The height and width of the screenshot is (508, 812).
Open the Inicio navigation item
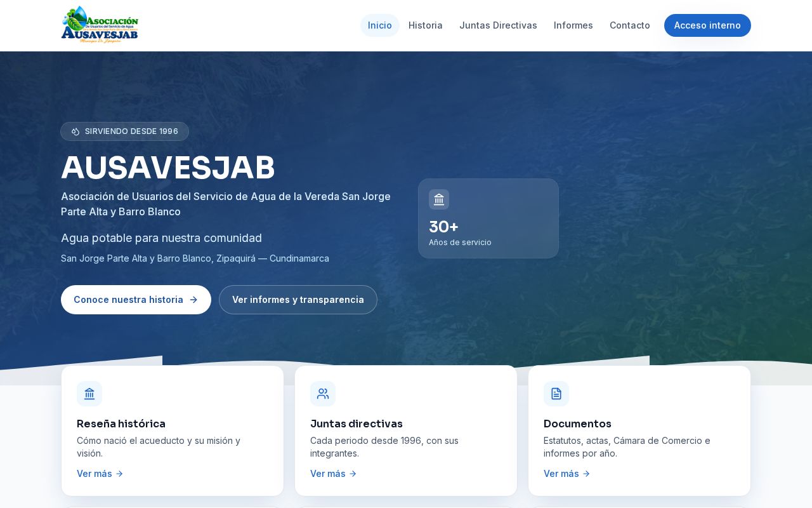[380, 25]
